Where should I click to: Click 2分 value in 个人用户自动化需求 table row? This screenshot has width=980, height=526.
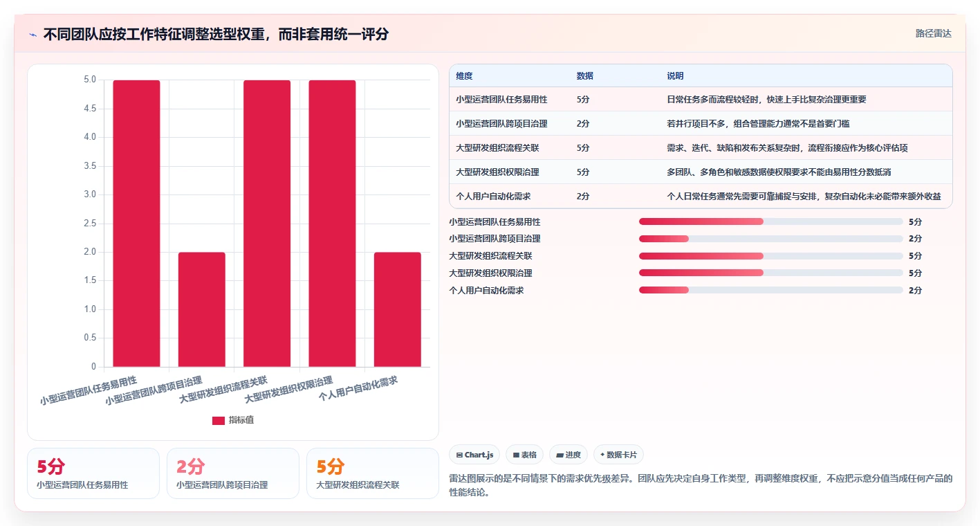tap(583, 197)
